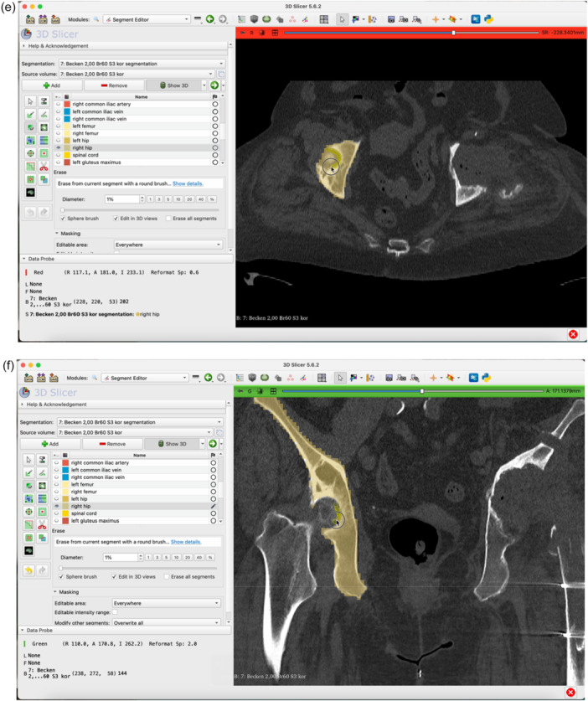Select left common iliac vein in bottom window

(96, 470)
